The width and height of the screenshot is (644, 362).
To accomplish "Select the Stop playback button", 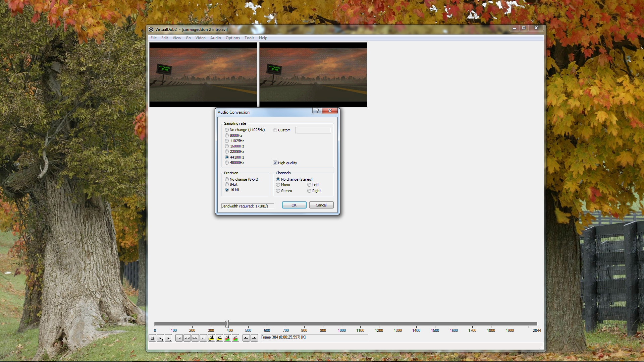I will click(x=152, y=338).
